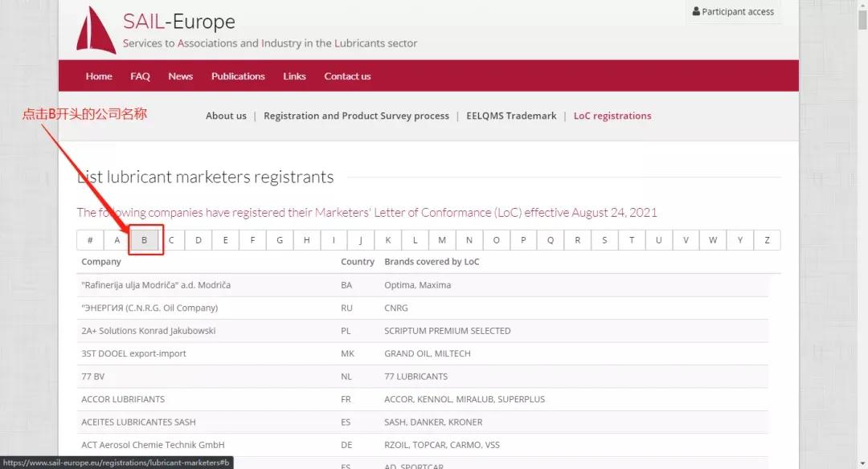Open the FAQ page
Screen dimensions: 868x469
140,76
